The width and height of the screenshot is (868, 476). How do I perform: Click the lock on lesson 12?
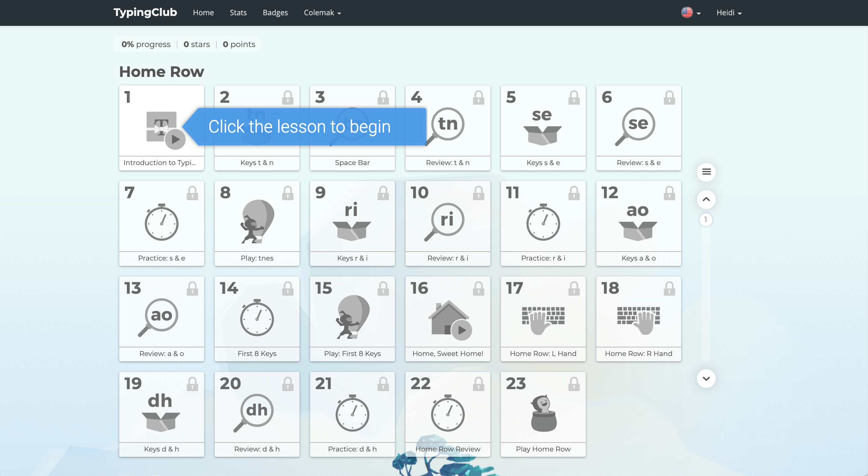(x=669, y=193)
